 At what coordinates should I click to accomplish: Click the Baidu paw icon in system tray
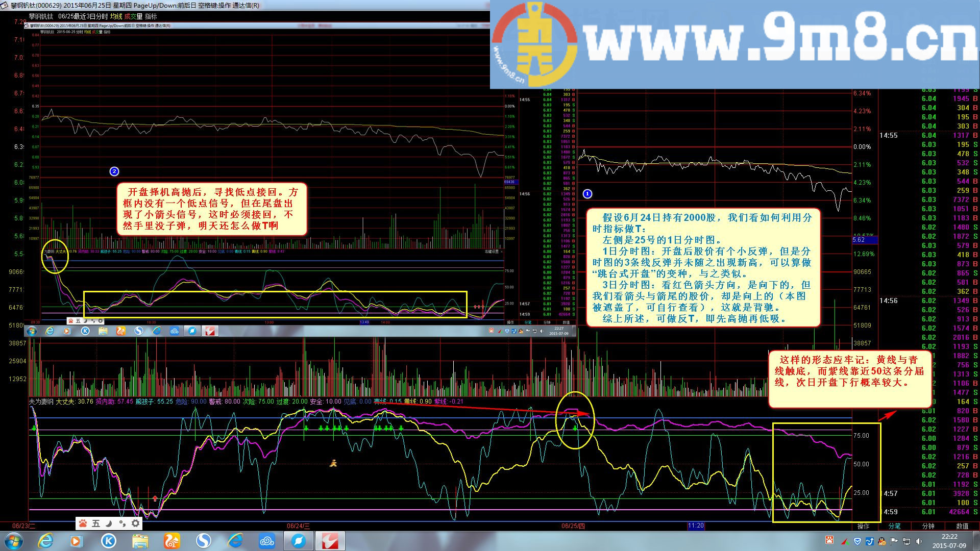[829, 540]
